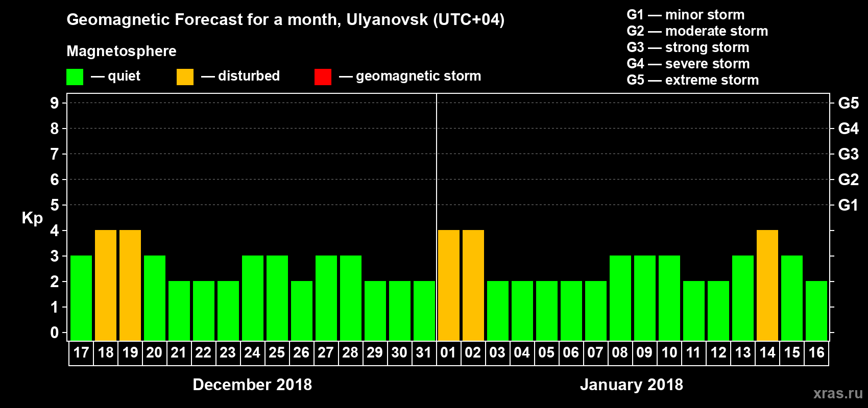Click the G5 label on right axis
Screen dimensions: 868x408
pyautogui.click(x=849, y=103)
